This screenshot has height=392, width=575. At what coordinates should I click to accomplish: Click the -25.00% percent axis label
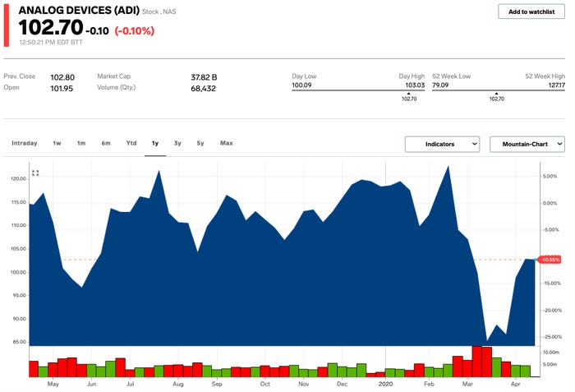click(x=552, y=337)
